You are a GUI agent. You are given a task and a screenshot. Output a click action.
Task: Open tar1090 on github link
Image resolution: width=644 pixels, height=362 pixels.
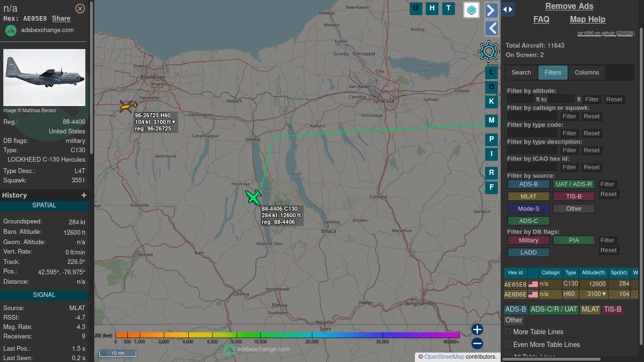(606, 33)
